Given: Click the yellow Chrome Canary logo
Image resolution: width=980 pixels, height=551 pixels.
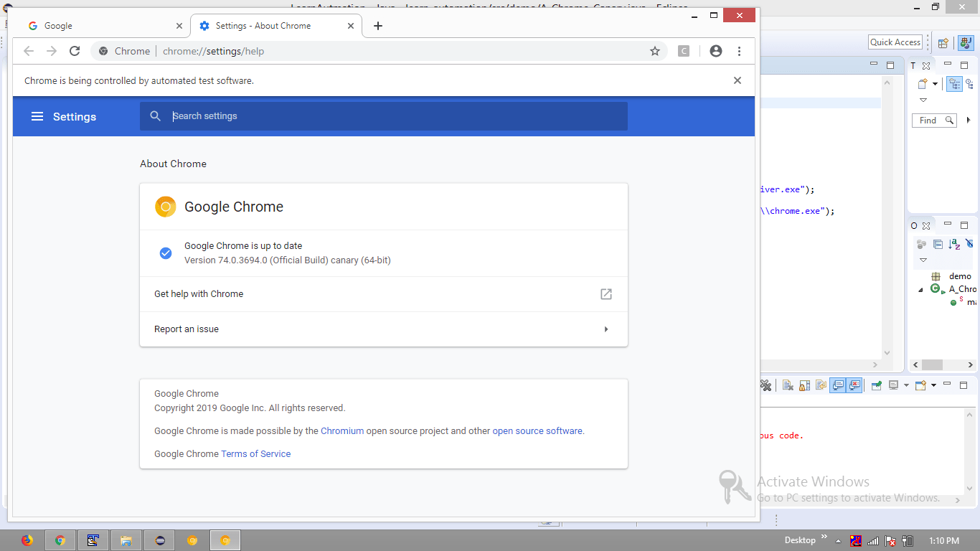Looking at the screenshot, I should (166, 207).
